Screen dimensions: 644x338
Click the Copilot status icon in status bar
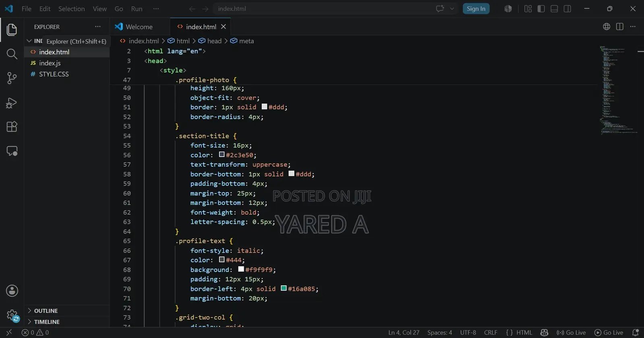[x=544, y=332]
